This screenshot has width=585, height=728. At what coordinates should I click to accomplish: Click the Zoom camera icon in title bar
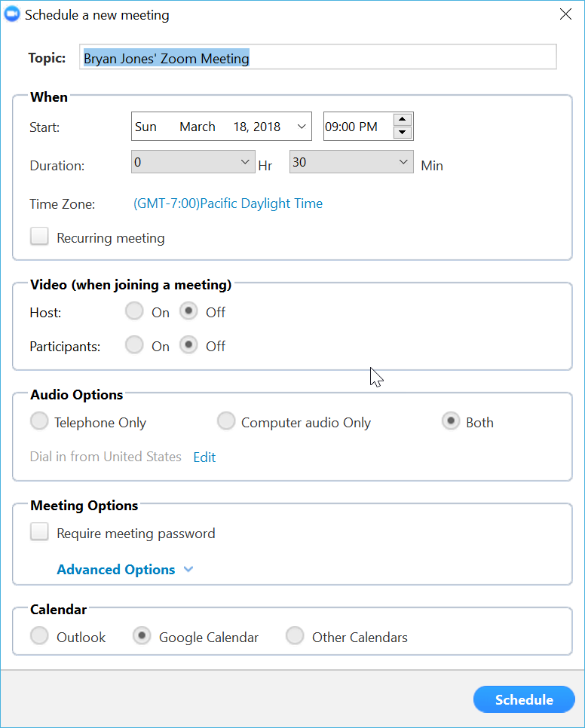click(x=12, y=15)
